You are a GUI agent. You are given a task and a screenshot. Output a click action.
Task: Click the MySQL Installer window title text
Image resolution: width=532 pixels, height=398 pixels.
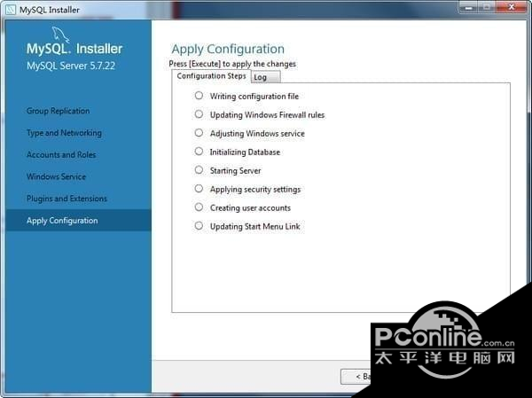coord(50,10)
